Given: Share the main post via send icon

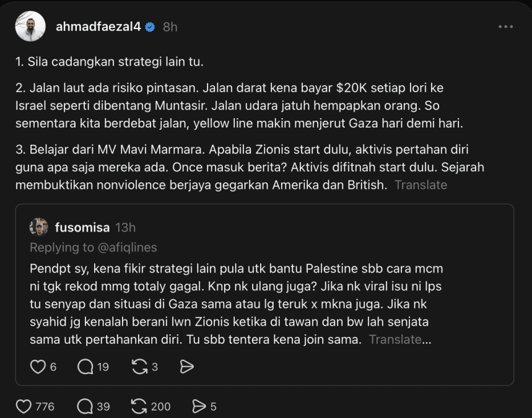Looking at the screenshot, I should click(x=199, y=406).
